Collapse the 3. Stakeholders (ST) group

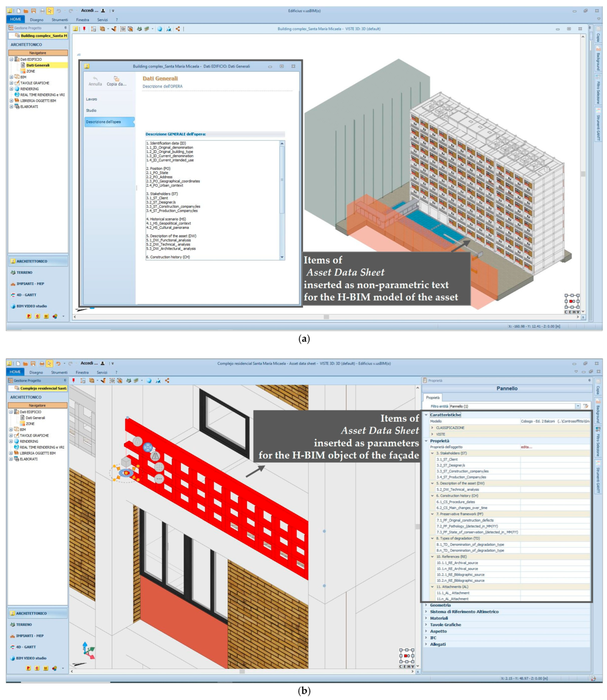[x=432, y=453]
